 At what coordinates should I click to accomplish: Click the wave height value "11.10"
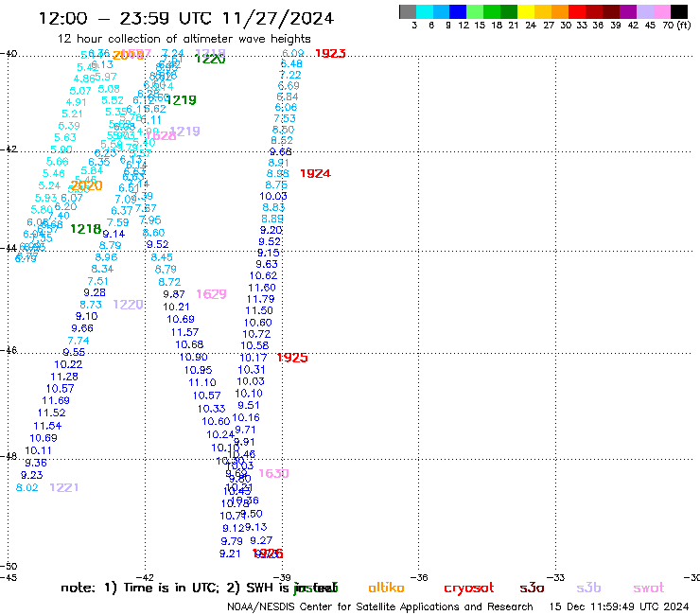pyautogui.click(x=202, y=382)
